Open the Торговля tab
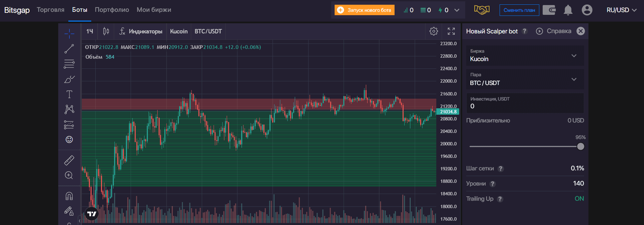This screenshot has width=644, height=225. (50, 10)
